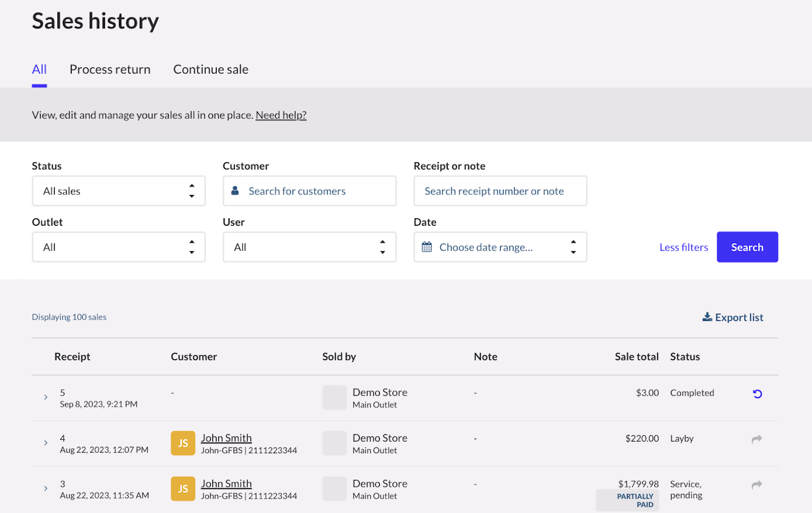Click the Export list link
The image size is (812, 513).
733,317
